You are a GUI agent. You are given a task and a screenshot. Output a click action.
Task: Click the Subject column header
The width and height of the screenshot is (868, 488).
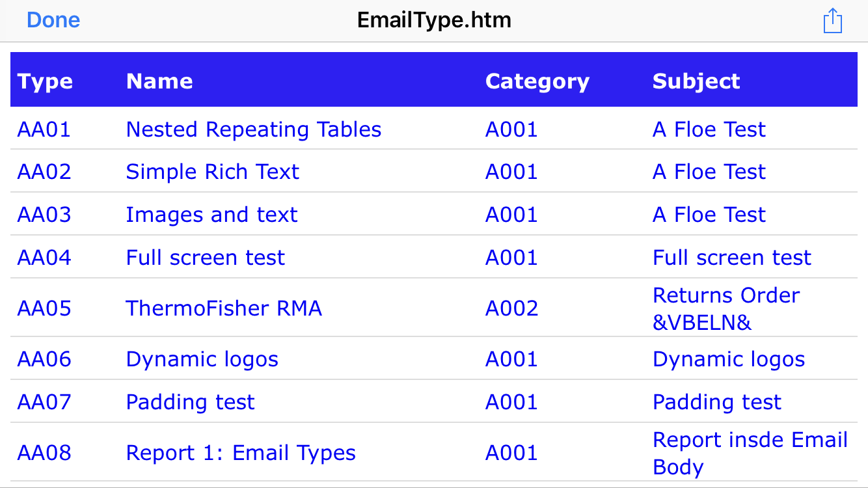tap(696, 82)
